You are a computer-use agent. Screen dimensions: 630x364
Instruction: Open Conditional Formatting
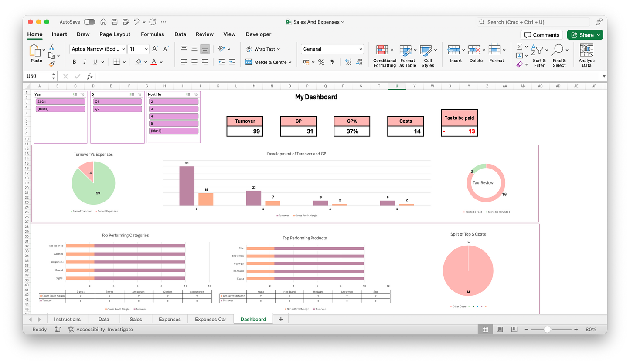click(x=385, y=56)
